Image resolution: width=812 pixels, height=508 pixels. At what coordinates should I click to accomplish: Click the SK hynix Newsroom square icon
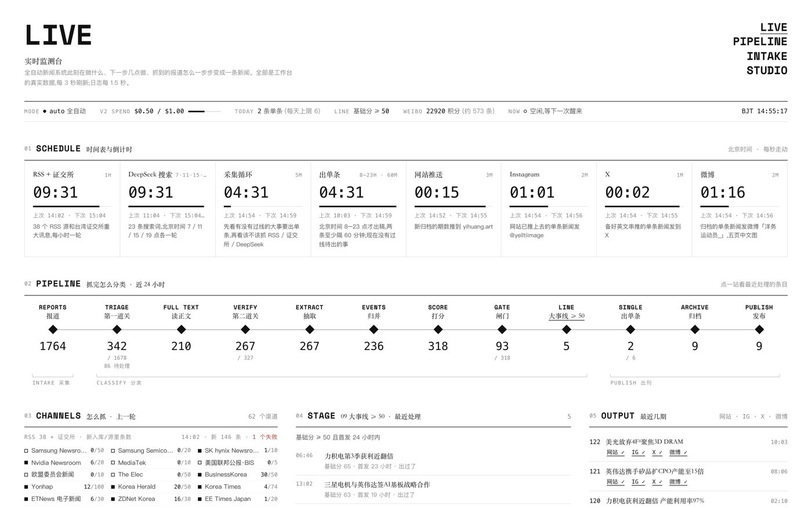click(x=200, y=451)
